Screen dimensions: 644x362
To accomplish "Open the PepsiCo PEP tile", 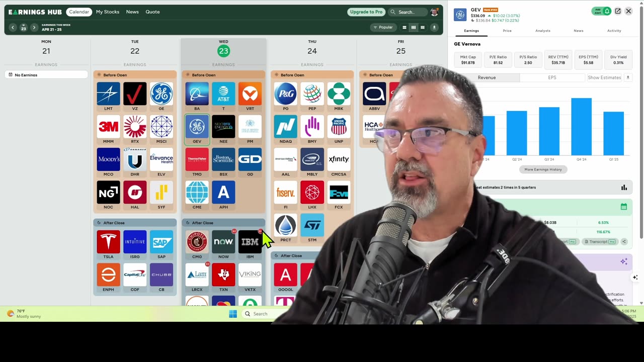I will (x=312, y=97).
